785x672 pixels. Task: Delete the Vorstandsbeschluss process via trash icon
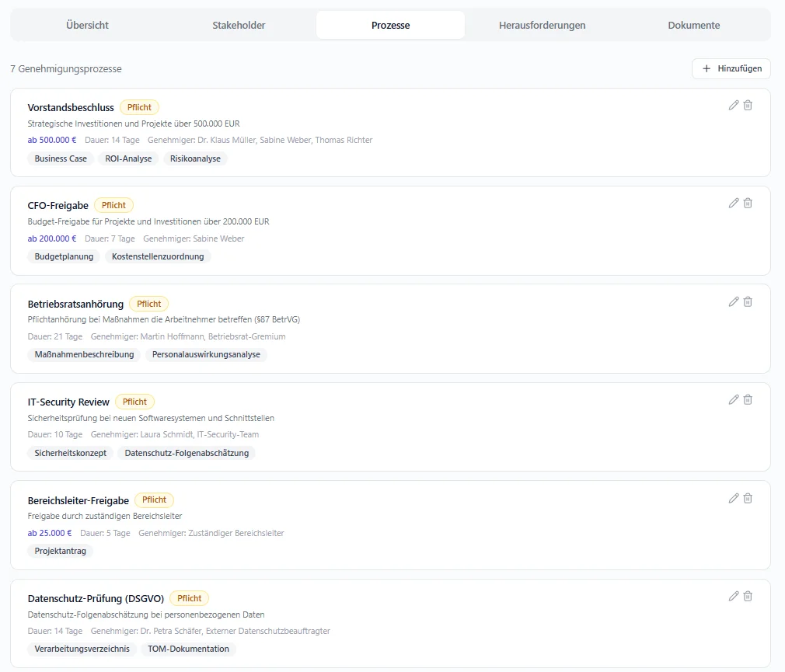(x=748, y=105)
